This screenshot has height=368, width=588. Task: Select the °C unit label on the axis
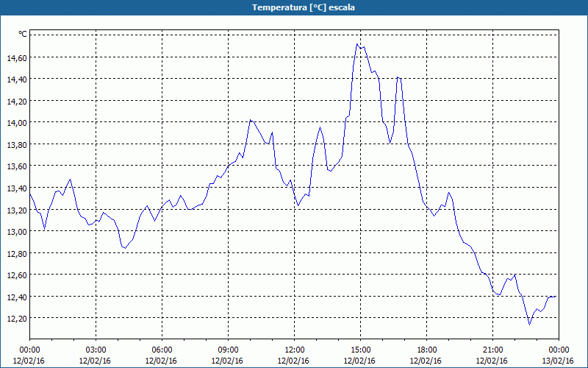(x=23, y=34)
